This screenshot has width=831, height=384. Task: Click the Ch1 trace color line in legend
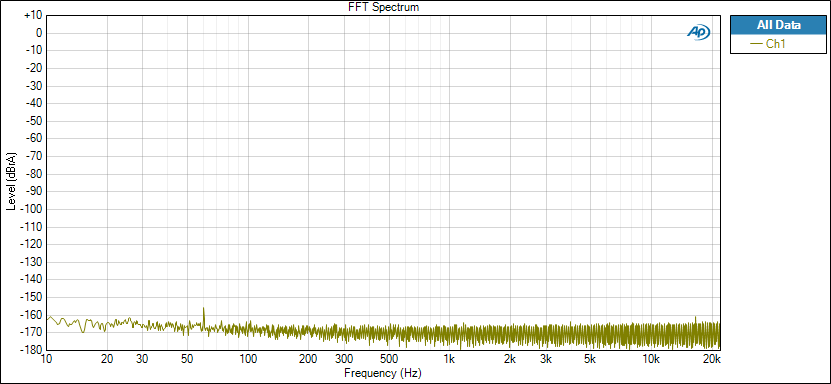coord(756,44)
